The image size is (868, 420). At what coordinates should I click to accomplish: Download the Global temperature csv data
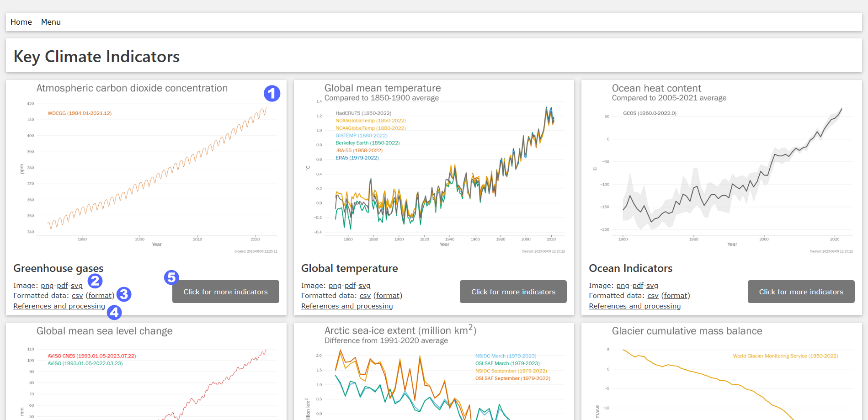click(365, 296)
